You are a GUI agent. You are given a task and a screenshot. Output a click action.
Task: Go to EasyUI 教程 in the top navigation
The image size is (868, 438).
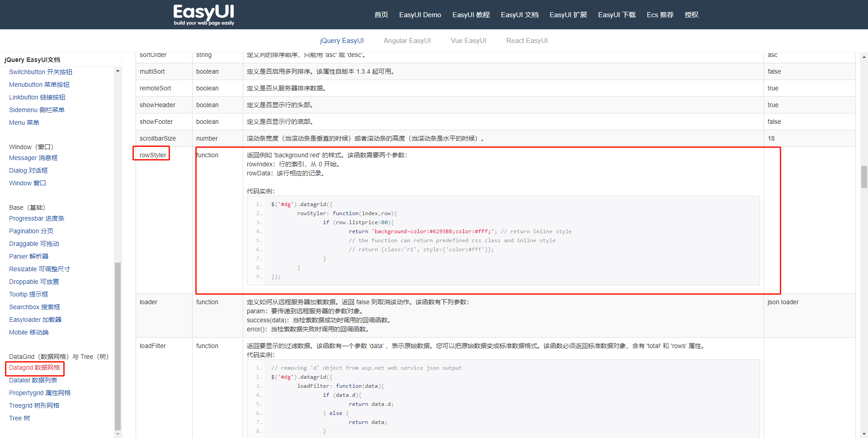471,15
